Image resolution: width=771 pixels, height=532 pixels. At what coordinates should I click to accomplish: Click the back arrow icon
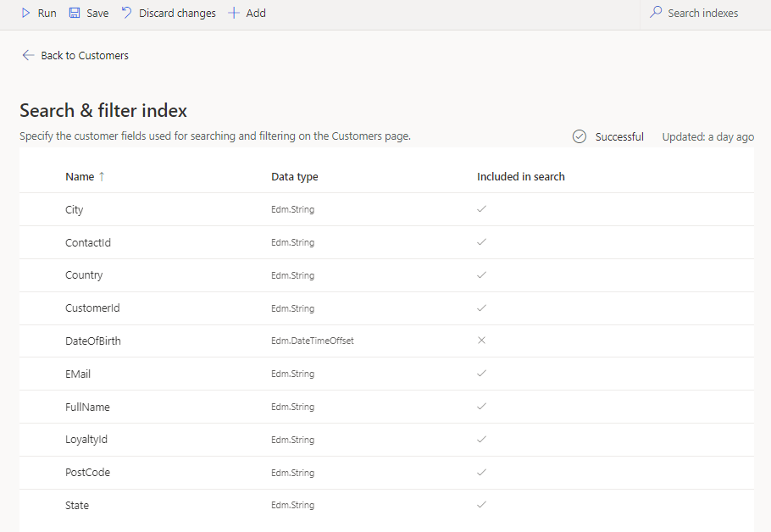(29, 55)
